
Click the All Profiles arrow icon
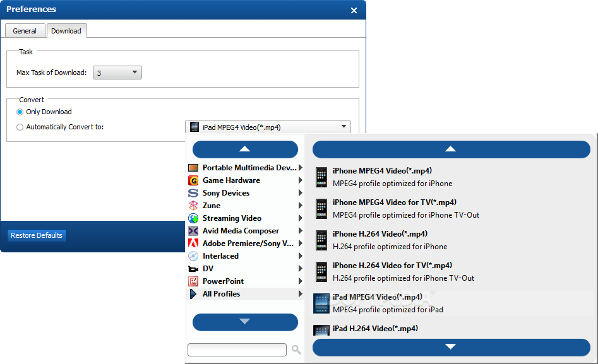click(193, 294)
